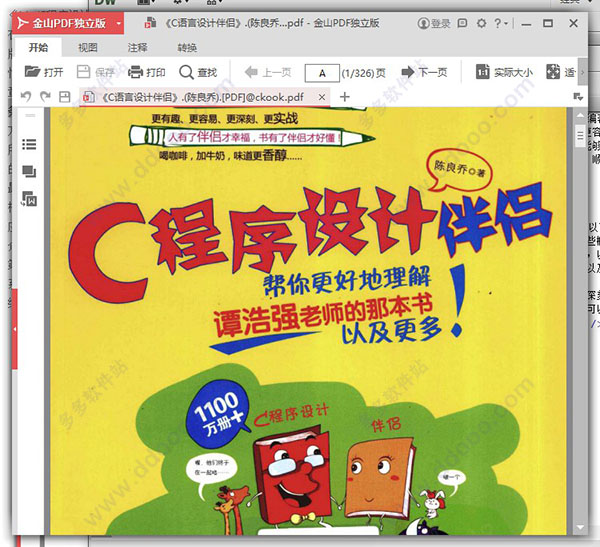The height and width of the screenshot is (547, 600).
Task: Select the 《C语言设计伴侣》 document tab
Action: click(x=204, y=97)
